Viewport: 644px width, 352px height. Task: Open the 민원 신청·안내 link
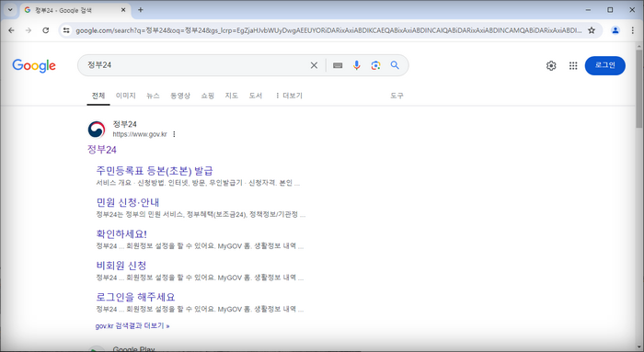tap(128, 202)
